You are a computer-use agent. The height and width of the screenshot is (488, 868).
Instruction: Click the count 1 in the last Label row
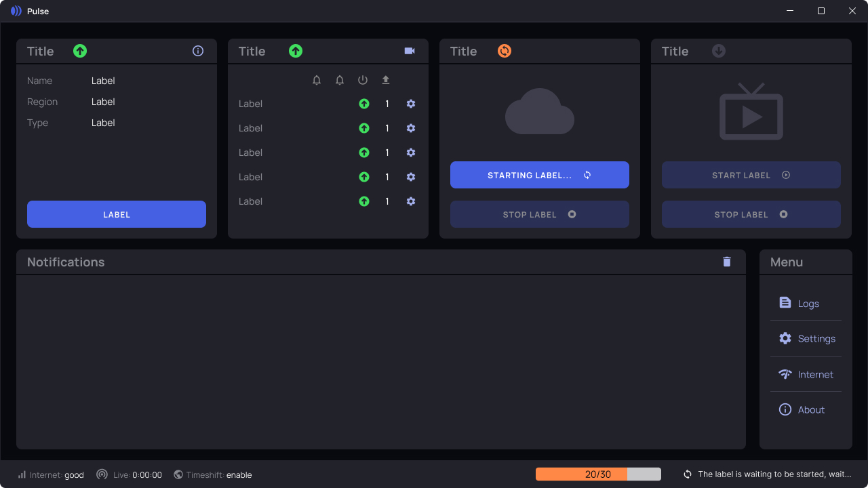(x=387, y=201)
